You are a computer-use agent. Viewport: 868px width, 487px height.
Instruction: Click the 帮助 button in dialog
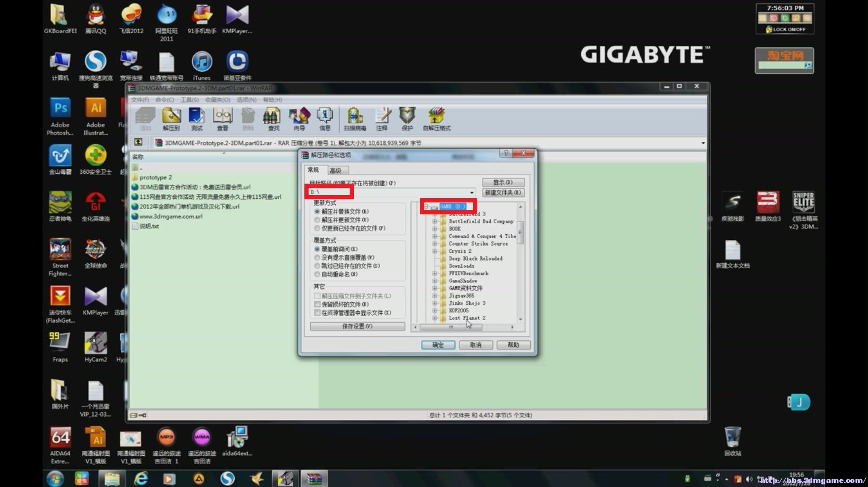514,345
